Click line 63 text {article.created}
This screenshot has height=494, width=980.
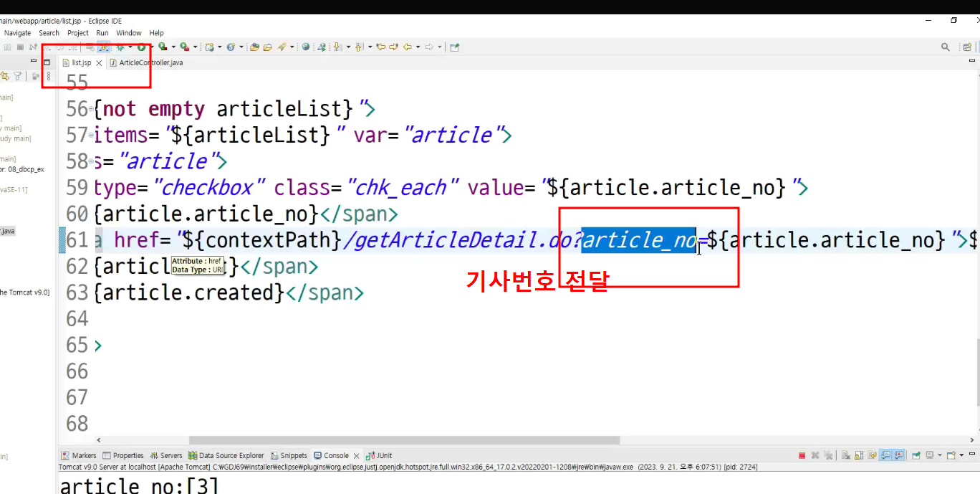coord(189,293)
